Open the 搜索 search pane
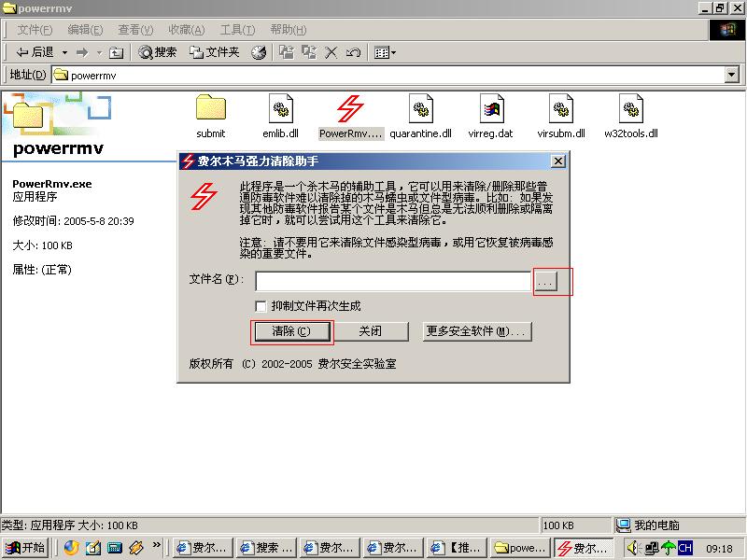747x560 pixels. (158, 52)
